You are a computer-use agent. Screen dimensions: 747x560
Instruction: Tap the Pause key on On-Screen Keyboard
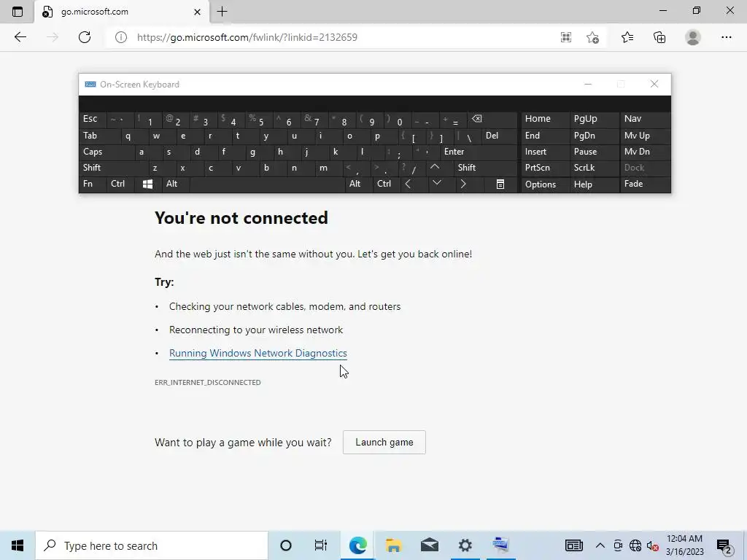pos(594,152)
